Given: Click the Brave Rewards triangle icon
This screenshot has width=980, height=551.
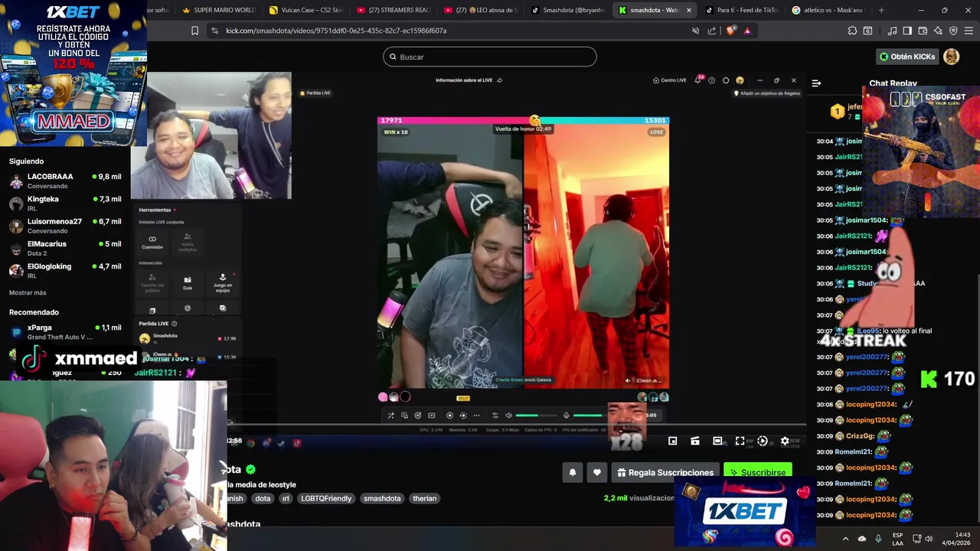Looking at the screenshot, I should click(747, 31).
